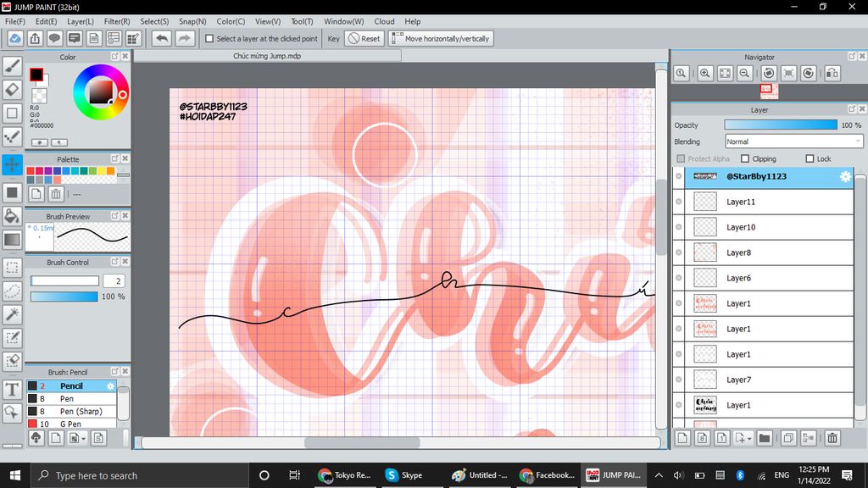Click the foreground black color swatch
The height and width of the screenshot is (488, 868).
pos(36,75)
